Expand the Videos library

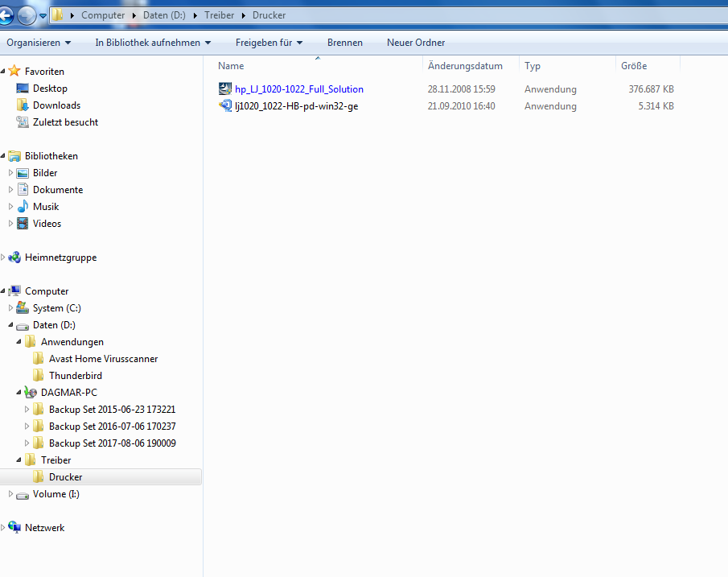tap(10, 224)
